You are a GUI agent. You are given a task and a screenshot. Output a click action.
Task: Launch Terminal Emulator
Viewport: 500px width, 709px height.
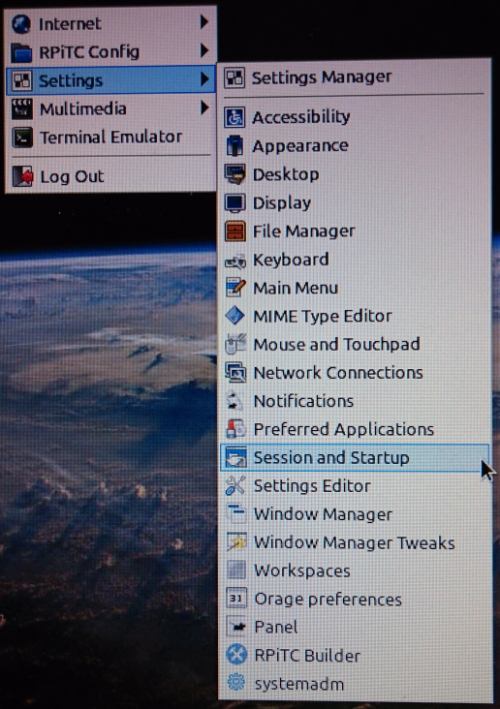111,137
